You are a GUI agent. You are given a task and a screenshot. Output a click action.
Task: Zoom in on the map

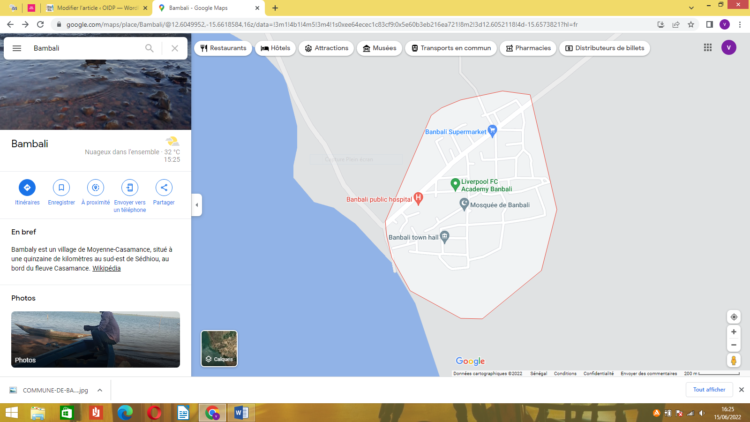[x=733, y=332]
